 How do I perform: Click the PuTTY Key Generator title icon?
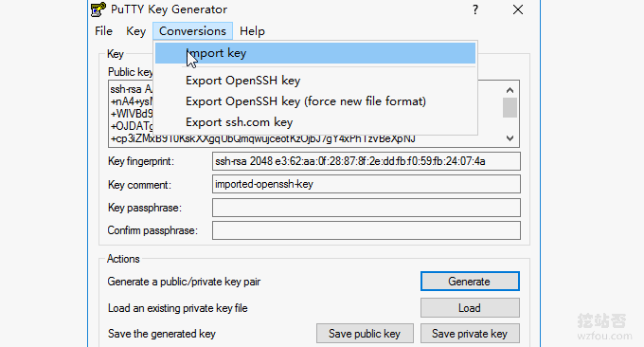(x=98, y=9)
